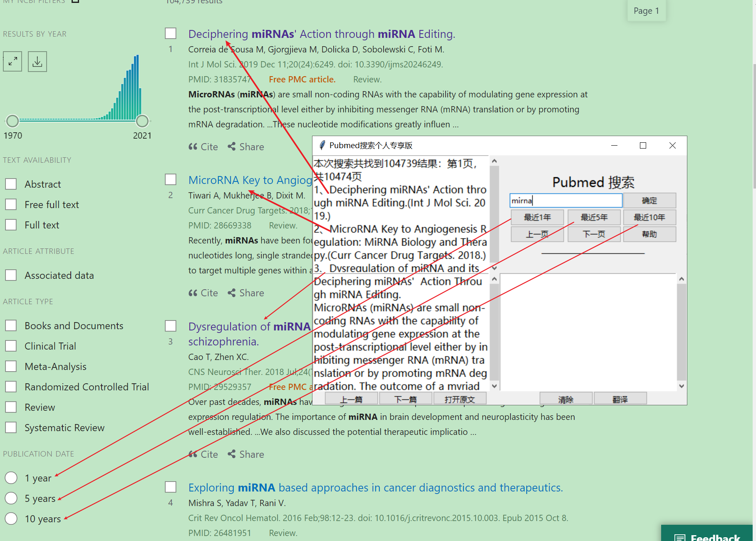The width and height of the screenshot is (756, 541).
Task: Enable the Free full text filter
Action: click(x=11, y=204)
